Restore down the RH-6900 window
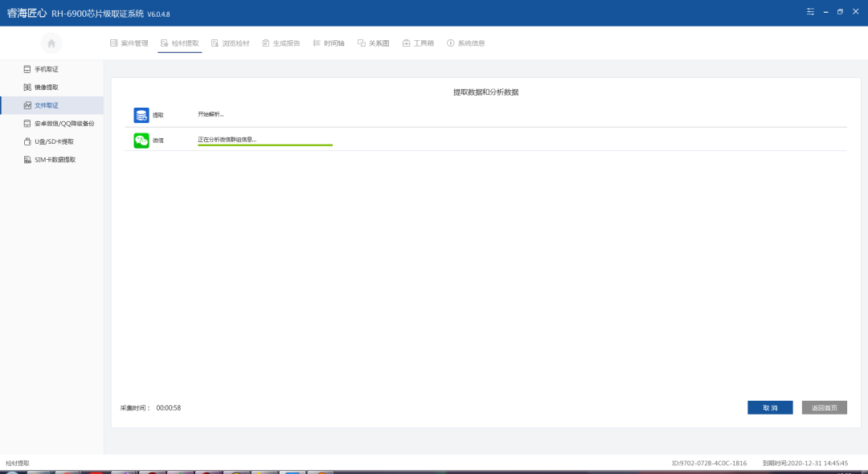The width and height of the screenshot is (868, 474). [x=841, y=11]
